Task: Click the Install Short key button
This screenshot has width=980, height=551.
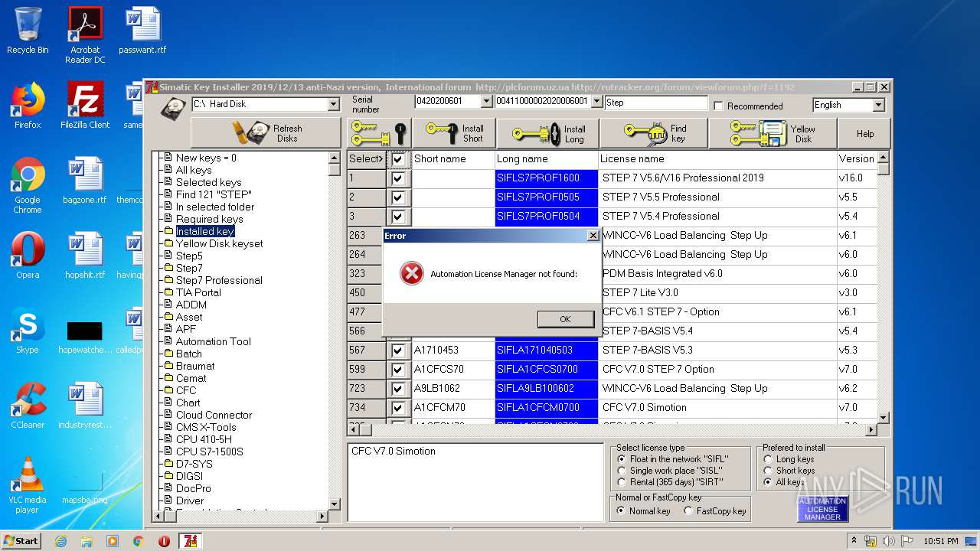Action: pos(454,133)
